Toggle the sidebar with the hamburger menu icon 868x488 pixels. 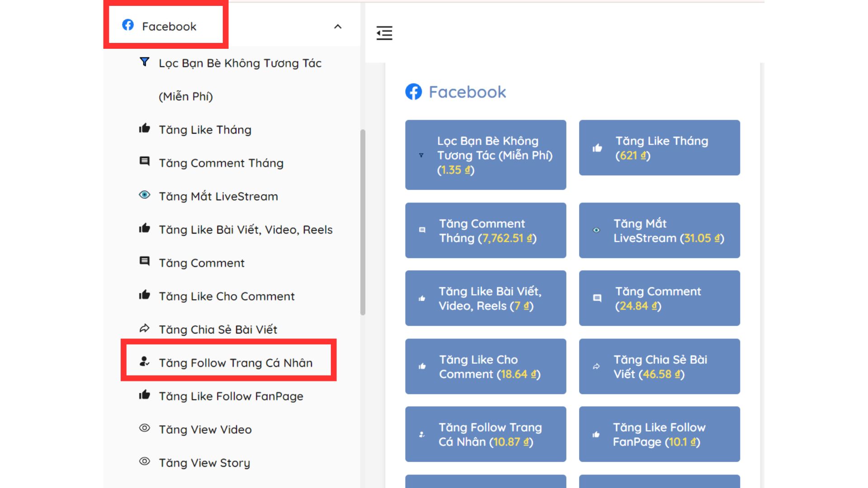click(x=384, y=33)
